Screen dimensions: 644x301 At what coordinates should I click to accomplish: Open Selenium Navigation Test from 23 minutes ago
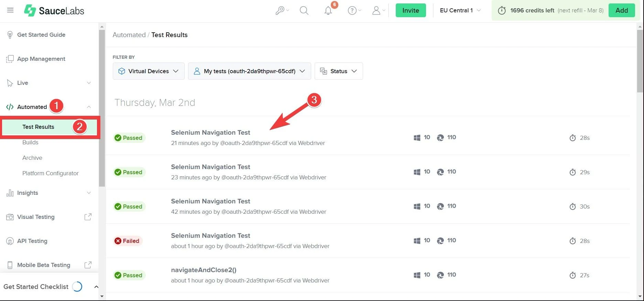click(210, 167)
